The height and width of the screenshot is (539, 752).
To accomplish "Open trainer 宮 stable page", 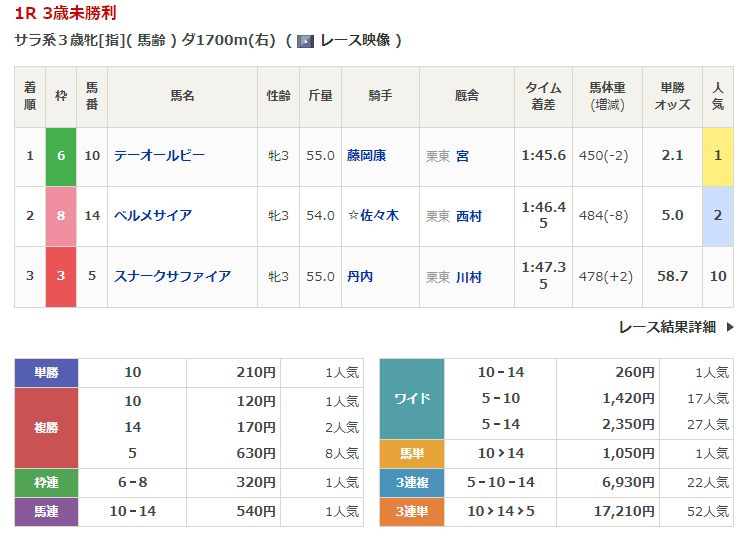I will (x=462, y=156).
